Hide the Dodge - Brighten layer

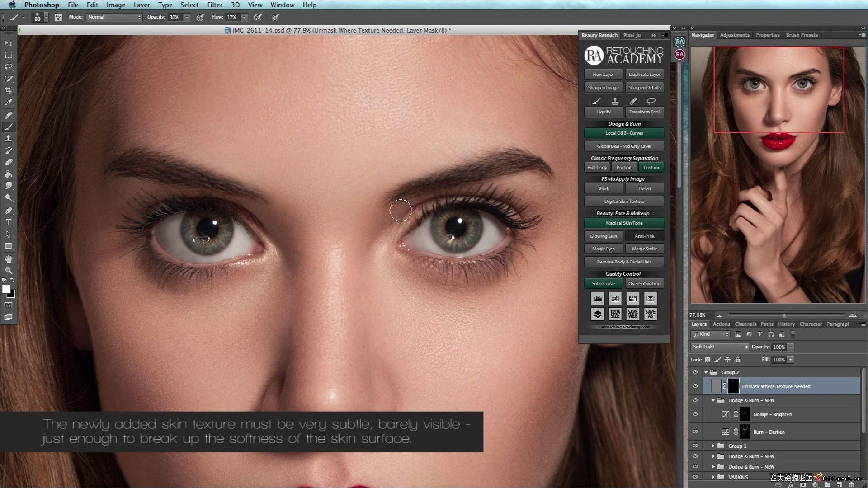(x=695, y=414)
